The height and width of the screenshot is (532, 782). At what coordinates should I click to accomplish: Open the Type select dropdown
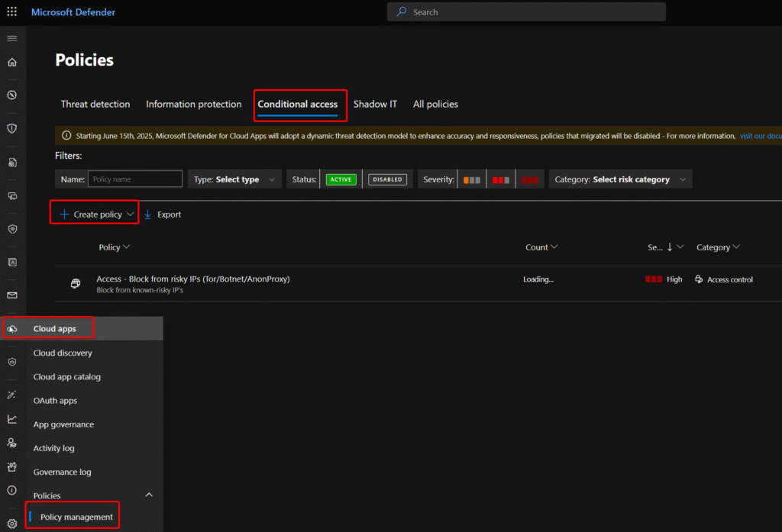tap(237, 179)
